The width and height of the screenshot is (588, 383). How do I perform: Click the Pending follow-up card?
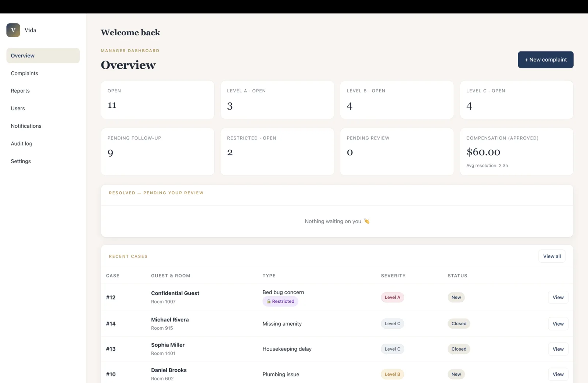pyautogui.click(x=158, y=152)
